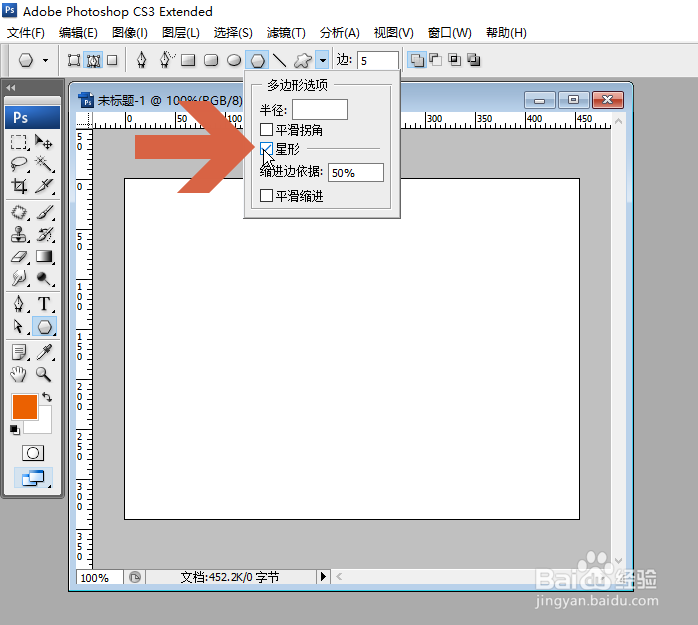Open the 窗口(W) menu
The height and width of the screenshot is (625, 698).
coord(449,32)
